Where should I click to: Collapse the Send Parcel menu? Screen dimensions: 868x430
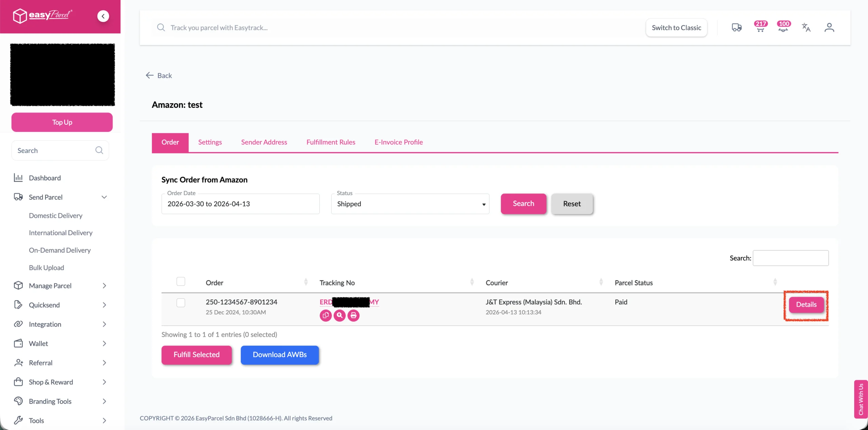pos(104,197)
